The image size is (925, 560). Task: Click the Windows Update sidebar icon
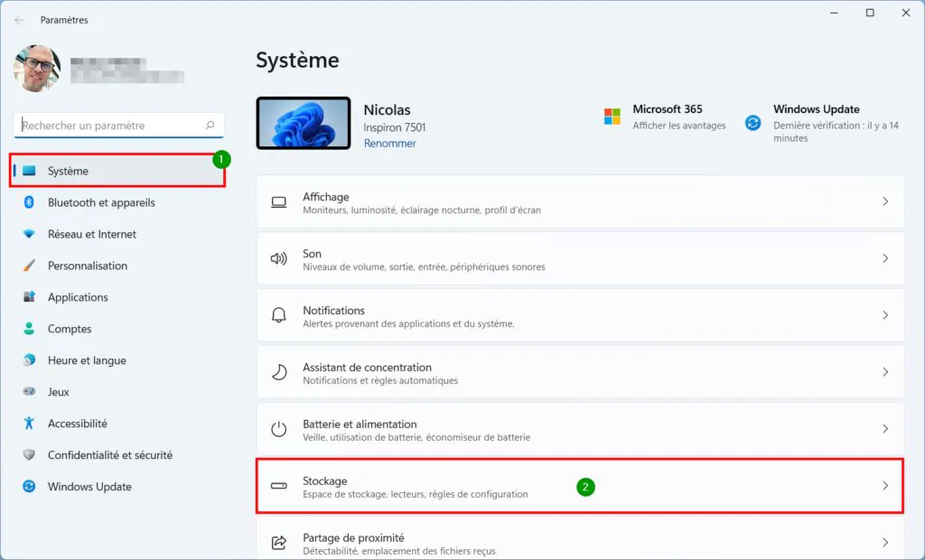point(29,486)
